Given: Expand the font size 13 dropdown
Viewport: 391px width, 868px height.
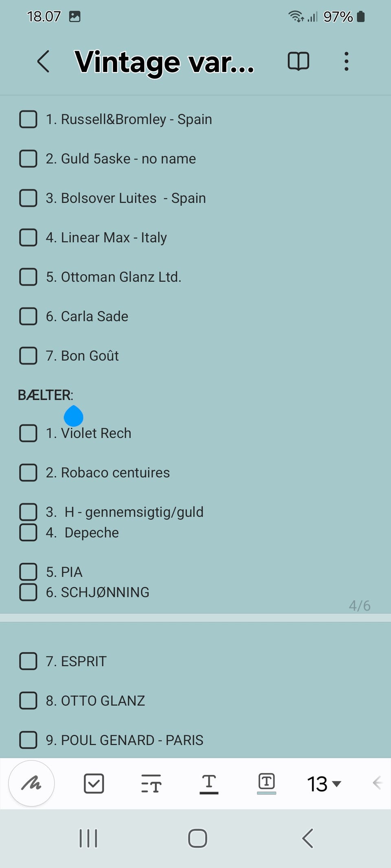Looking at the screenshot, I should point(324,784).
